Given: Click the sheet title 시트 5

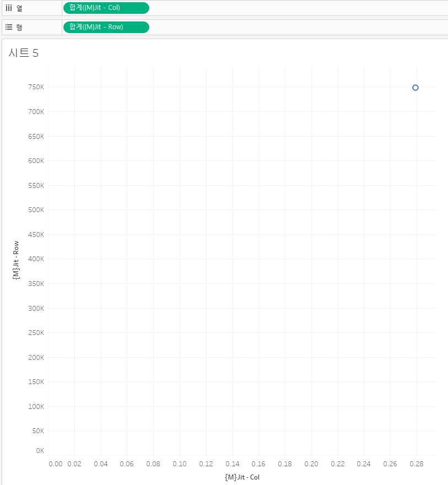Looking at the screenshot, I should click(x=24, y=53).
